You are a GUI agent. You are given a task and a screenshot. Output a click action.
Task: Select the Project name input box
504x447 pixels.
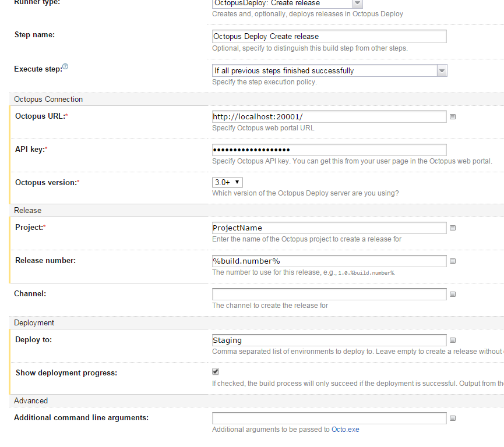(x=329, y=228)
